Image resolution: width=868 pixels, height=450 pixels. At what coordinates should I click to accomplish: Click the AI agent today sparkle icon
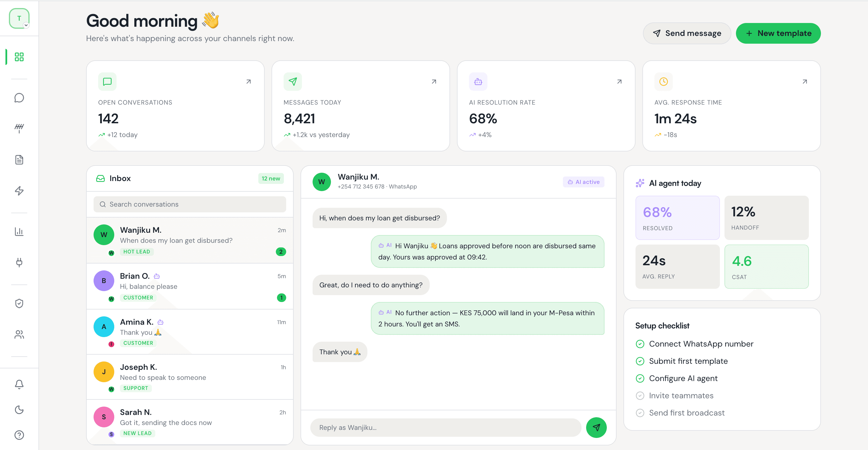(640, 183)
